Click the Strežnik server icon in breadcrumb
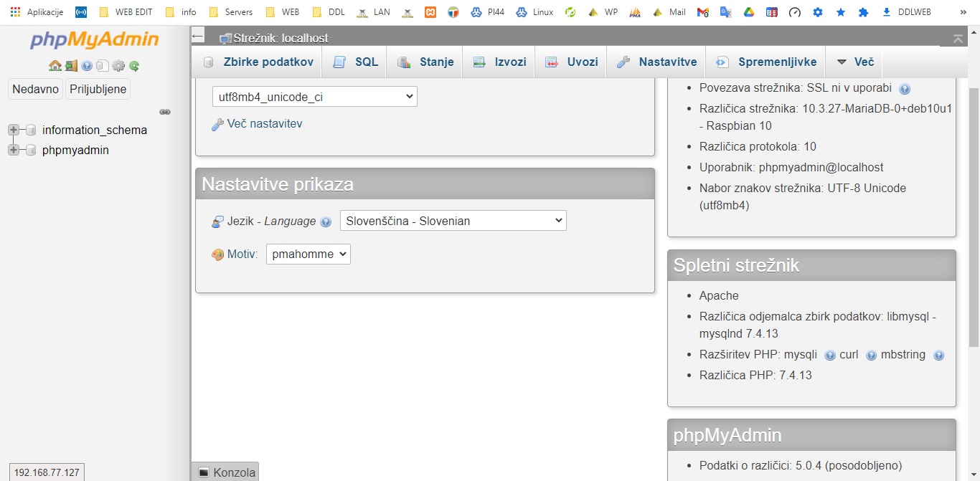980x481 pixels. [x=226, y=38]
